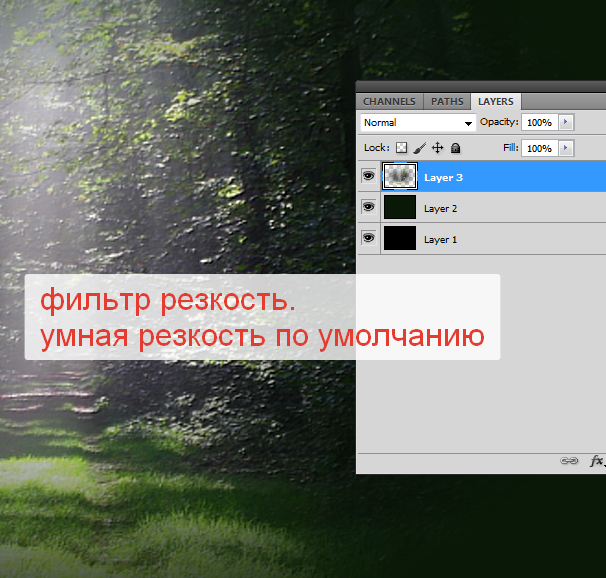
Task: Open the Opacity slider arrow
Action: coord(566,122)
